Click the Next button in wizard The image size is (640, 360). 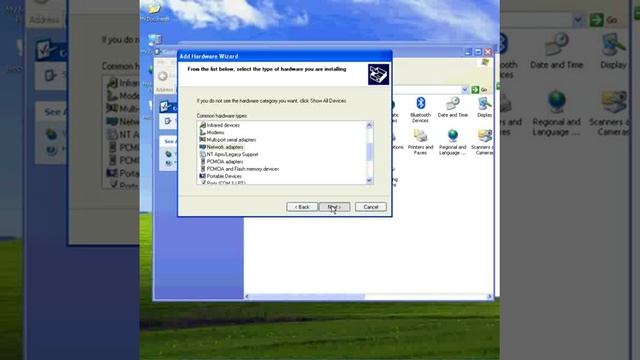pyautogui.click(x=334, y=207)
